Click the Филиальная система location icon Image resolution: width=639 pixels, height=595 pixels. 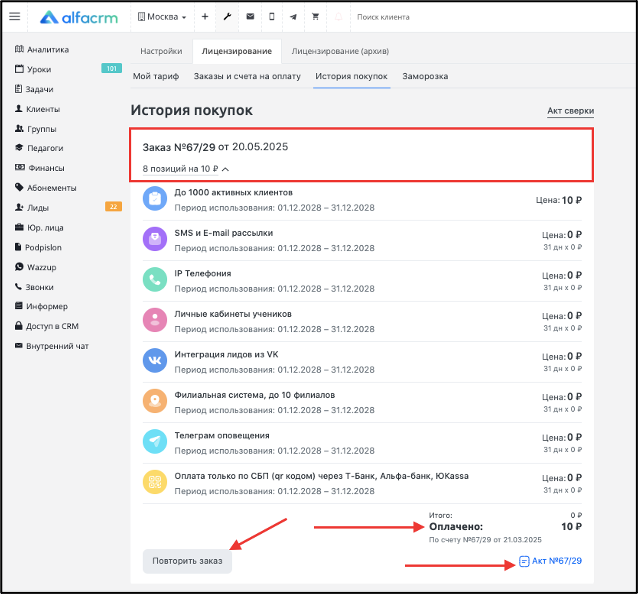[155, 401]
